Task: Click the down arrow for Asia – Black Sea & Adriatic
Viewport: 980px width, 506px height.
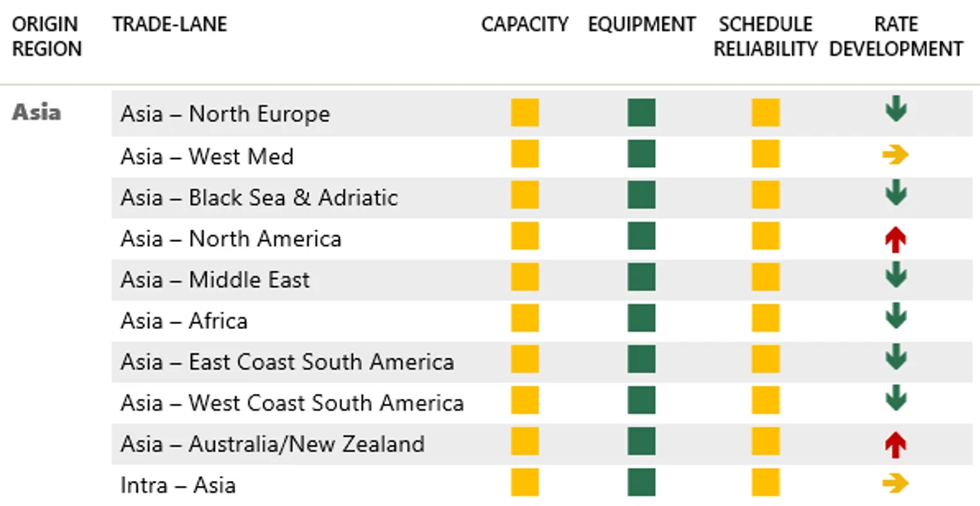Action: pos(895,193)
